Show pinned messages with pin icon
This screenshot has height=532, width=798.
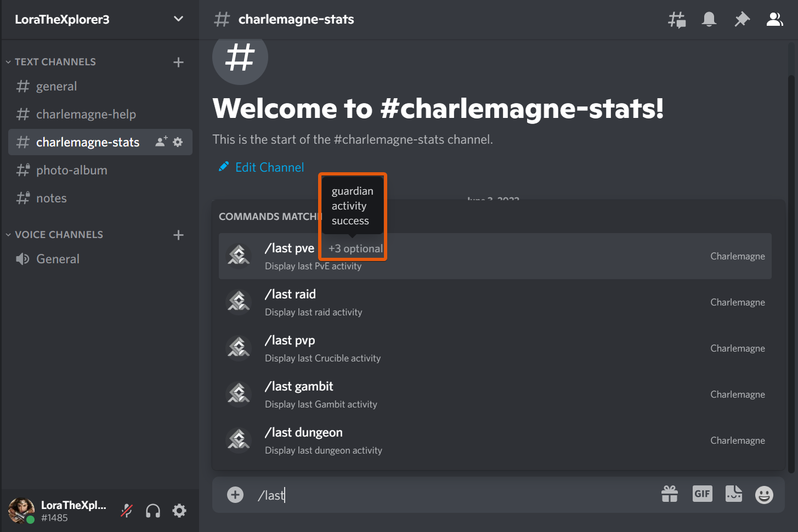[742, 20]
